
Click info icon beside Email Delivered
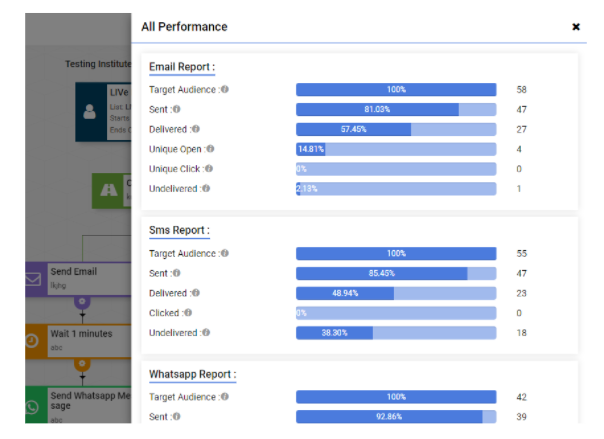tap(195, 129)
